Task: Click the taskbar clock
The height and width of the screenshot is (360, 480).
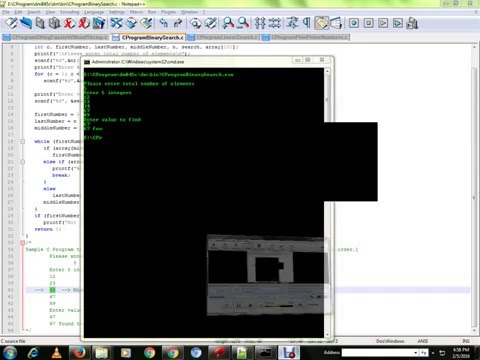Action: click(461, 353)
